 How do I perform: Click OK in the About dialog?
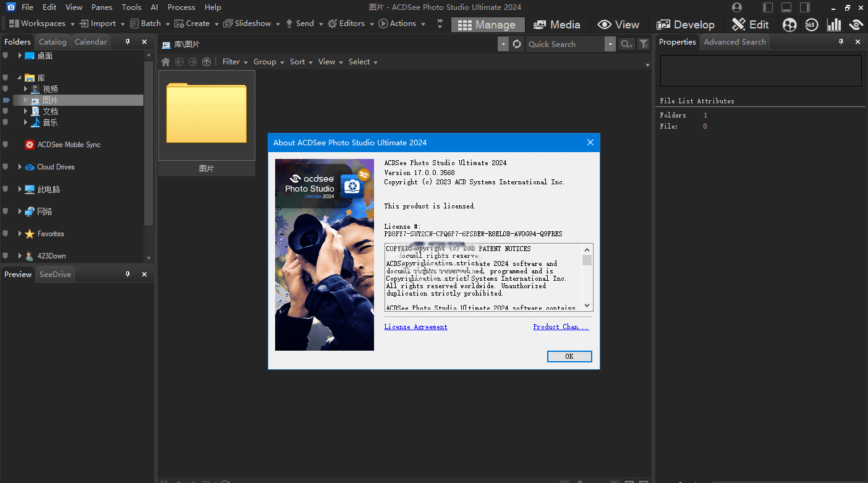click(569, 356)
